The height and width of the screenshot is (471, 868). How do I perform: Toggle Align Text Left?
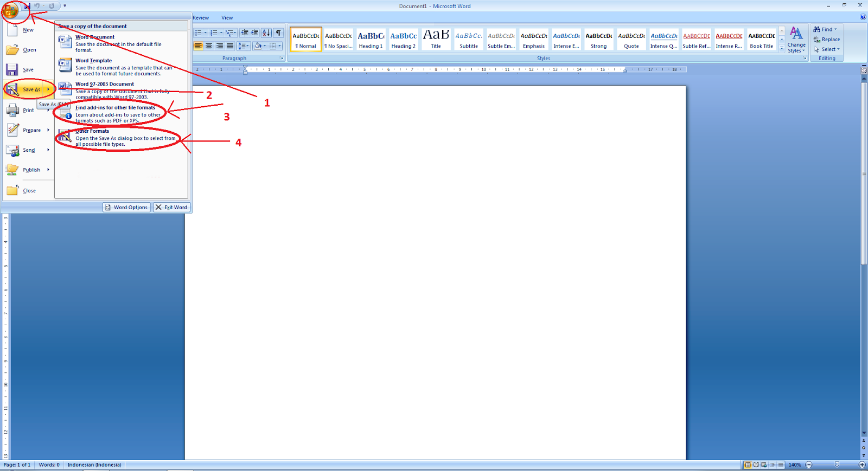(199, 46)
